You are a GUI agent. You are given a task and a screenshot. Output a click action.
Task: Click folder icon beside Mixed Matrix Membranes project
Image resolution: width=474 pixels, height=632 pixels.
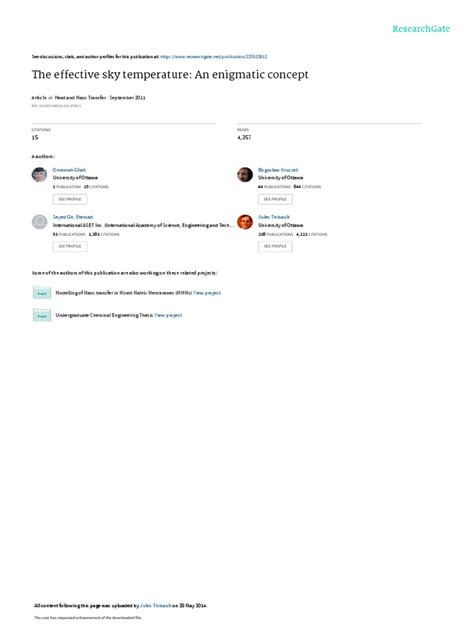point(42,293)
